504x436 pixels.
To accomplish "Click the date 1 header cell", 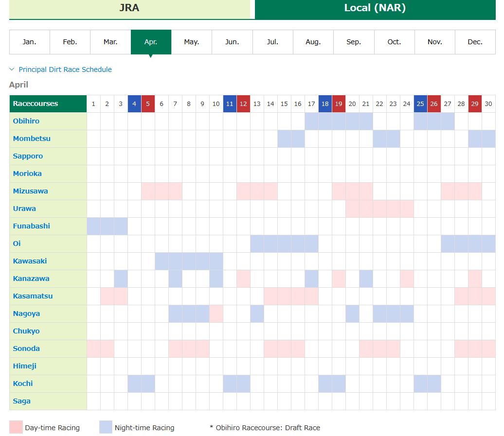I will [93, 104].
